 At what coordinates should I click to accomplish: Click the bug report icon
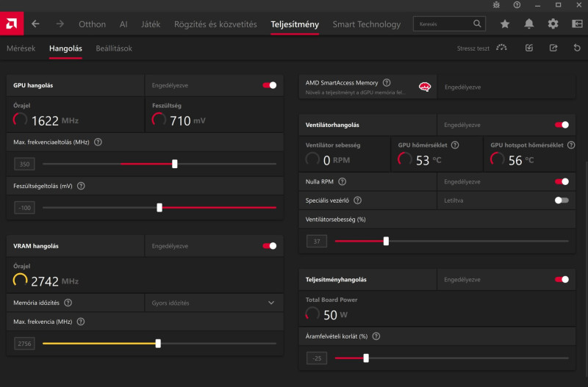(496, 5)
